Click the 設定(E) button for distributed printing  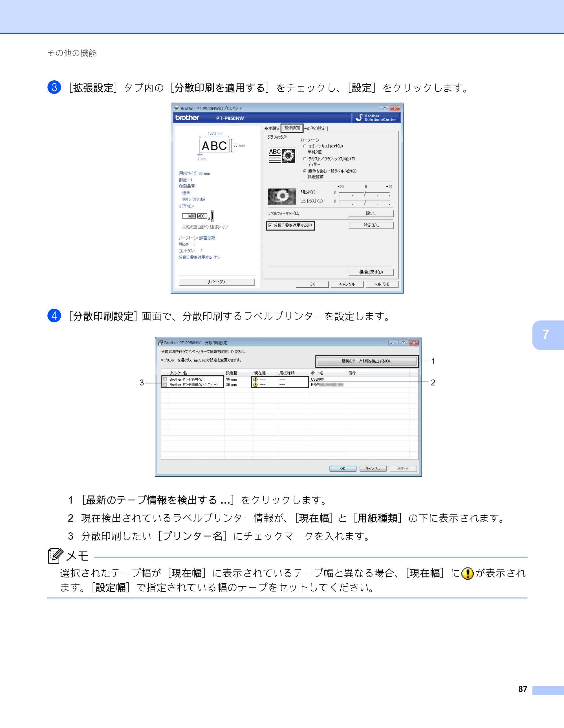click(371, 225)
